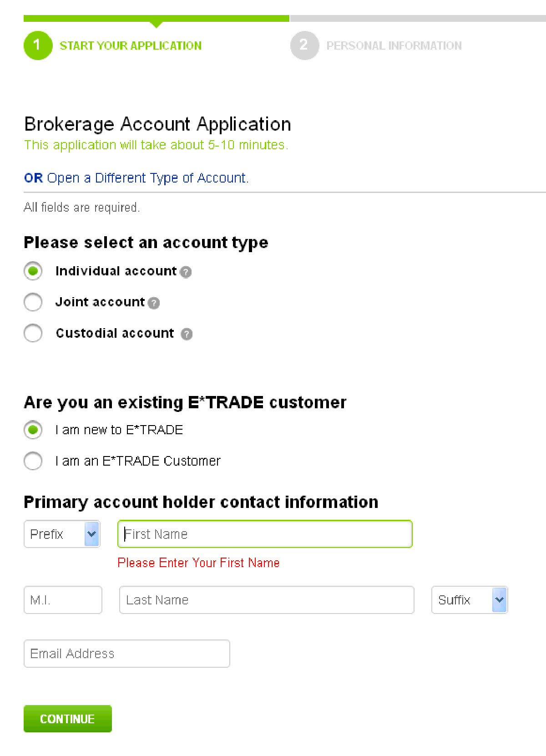Click inside the Email Address field

click(126, 654)
